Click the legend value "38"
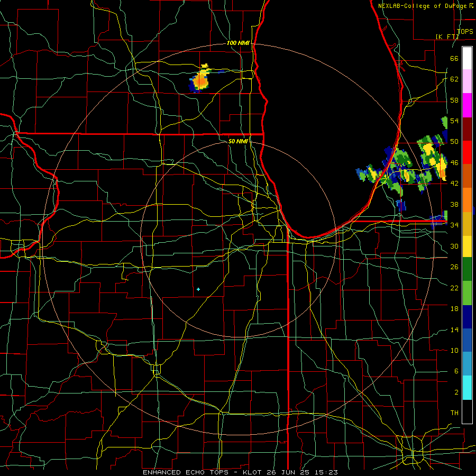 (x=454, y=204)
